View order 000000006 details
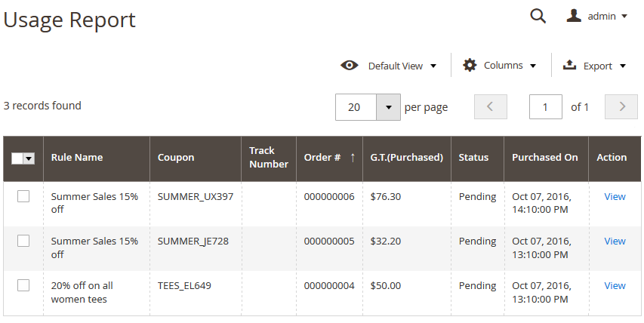This screenshot has height=323, width=644. 615,196
